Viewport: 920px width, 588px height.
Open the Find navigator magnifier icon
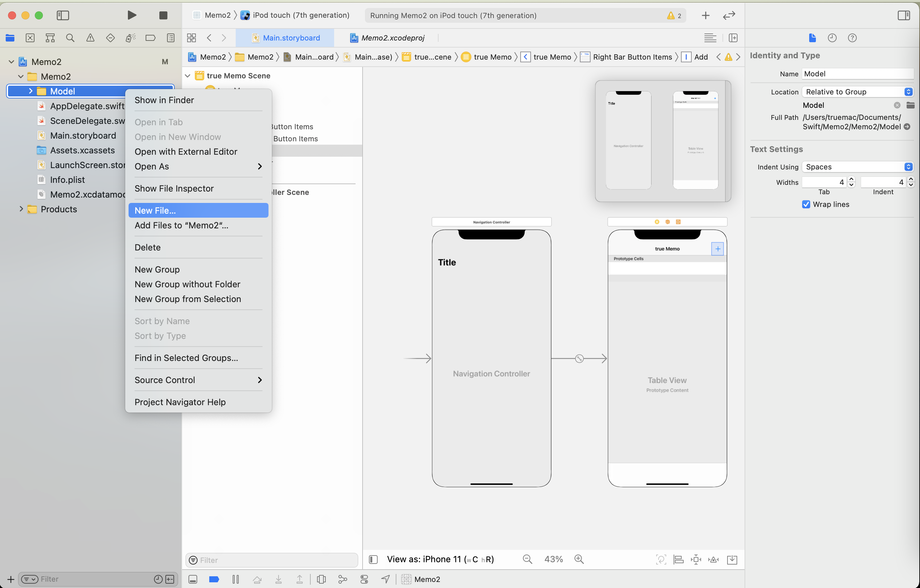[70, 38]
